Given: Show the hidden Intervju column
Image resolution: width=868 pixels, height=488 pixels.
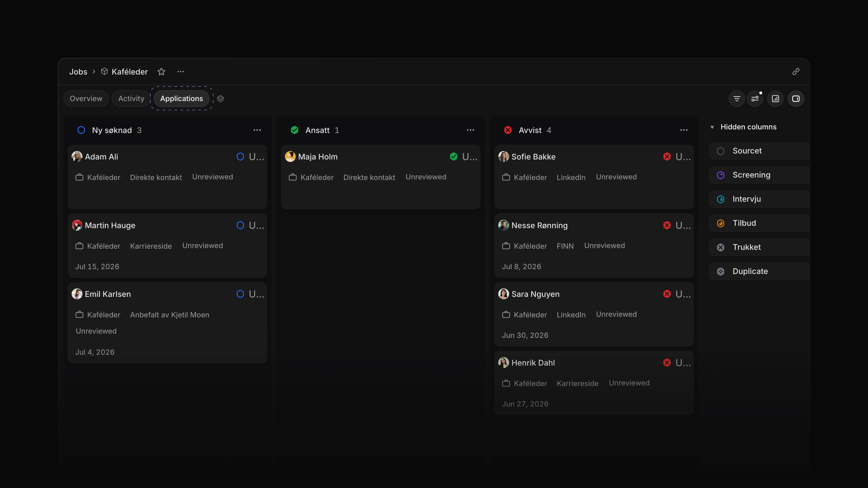Looking at the screenshot, I should click(759, 199).
